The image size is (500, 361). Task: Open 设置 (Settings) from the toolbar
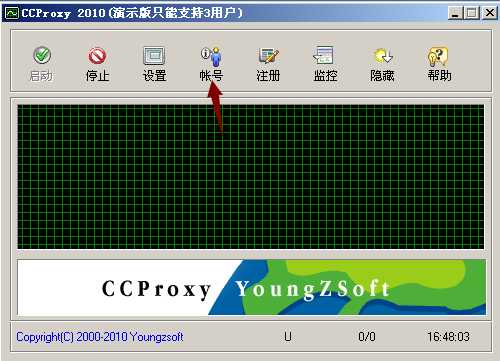pyautogui.click(x=154, y=64)
